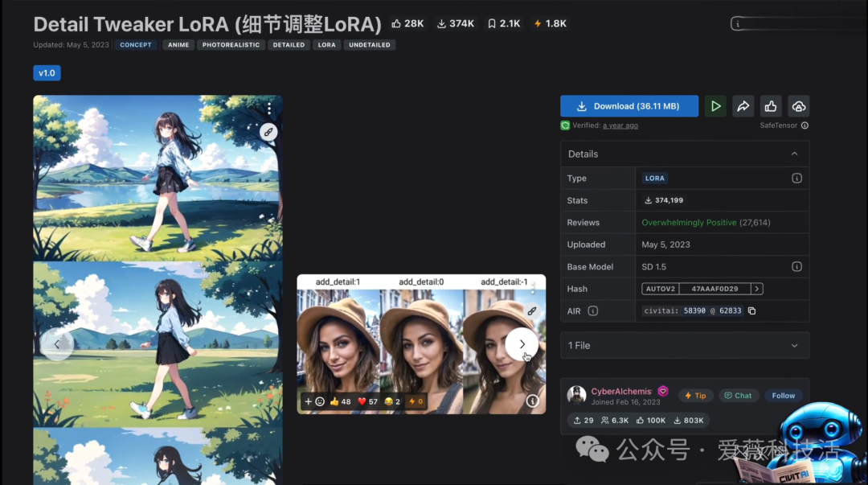Click the Download (36.11 MB) button
868x485 pixels.
coord(629,105)
